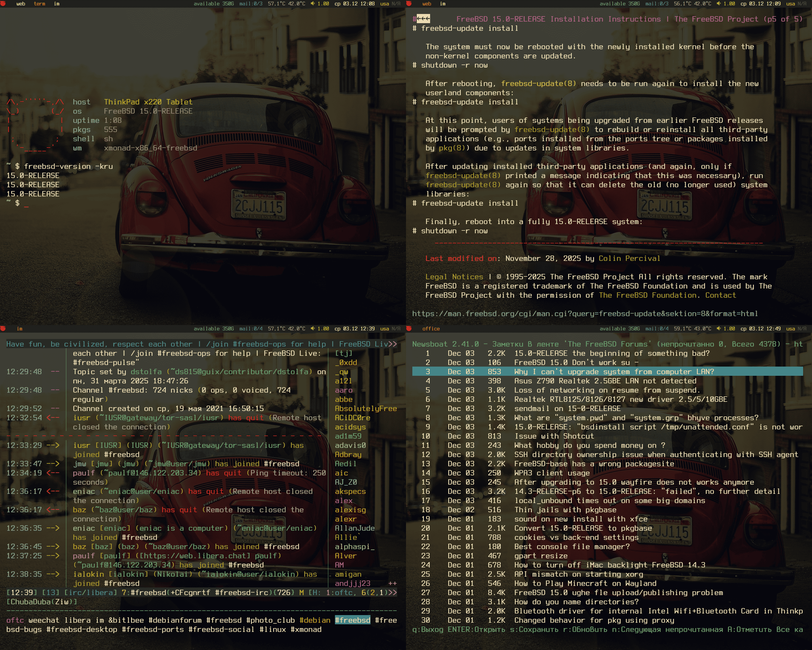The height and width of the screenshot is (650, 812).
Task: Click the speaker icon in the top-right pane bar
Action: (x=719, y=3)
